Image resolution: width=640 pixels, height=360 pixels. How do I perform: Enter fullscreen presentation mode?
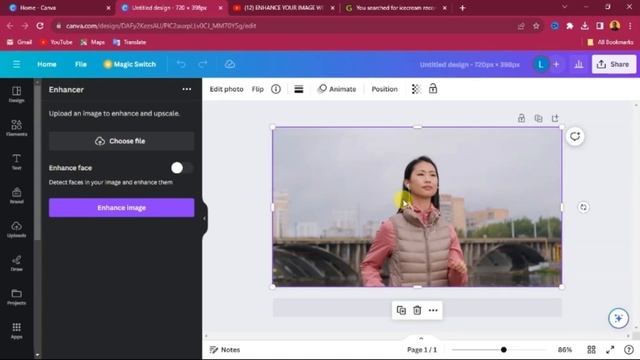tap(610, 350)
